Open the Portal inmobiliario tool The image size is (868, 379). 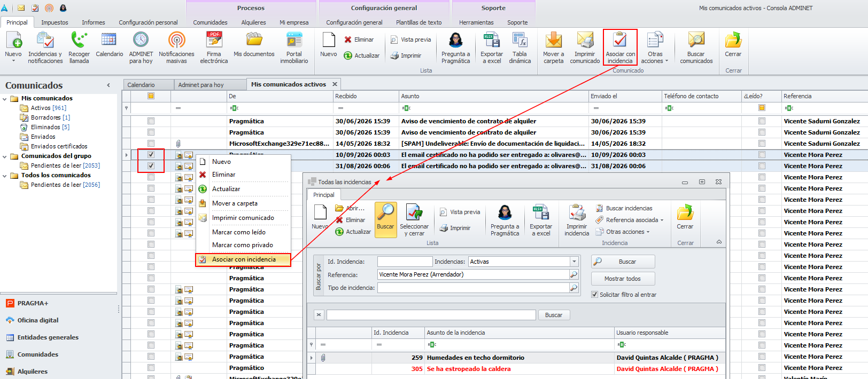[294, 48]
